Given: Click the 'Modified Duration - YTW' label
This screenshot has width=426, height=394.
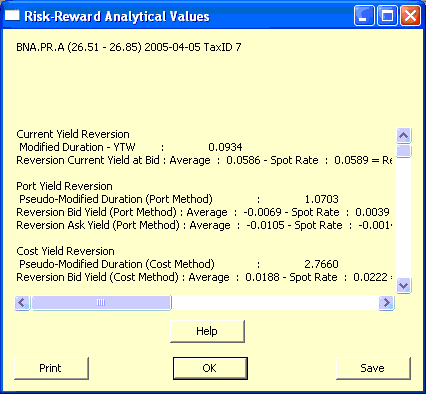Looking at the screenshot, I should coord(77,147).
